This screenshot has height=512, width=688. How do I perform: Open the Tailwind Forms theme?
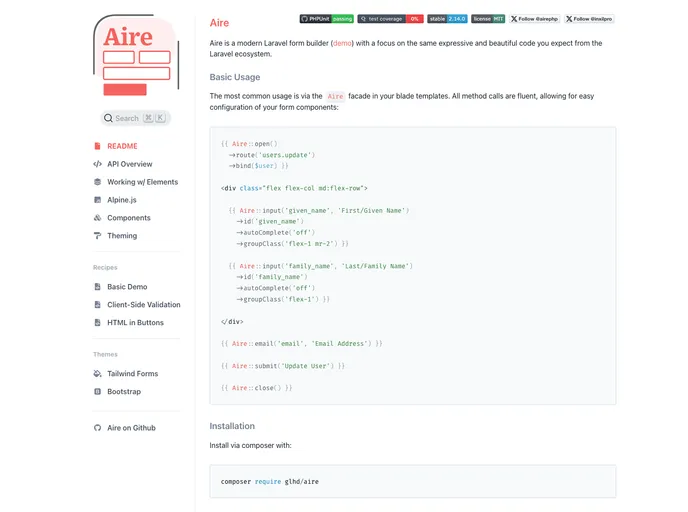tap(133, 374)
